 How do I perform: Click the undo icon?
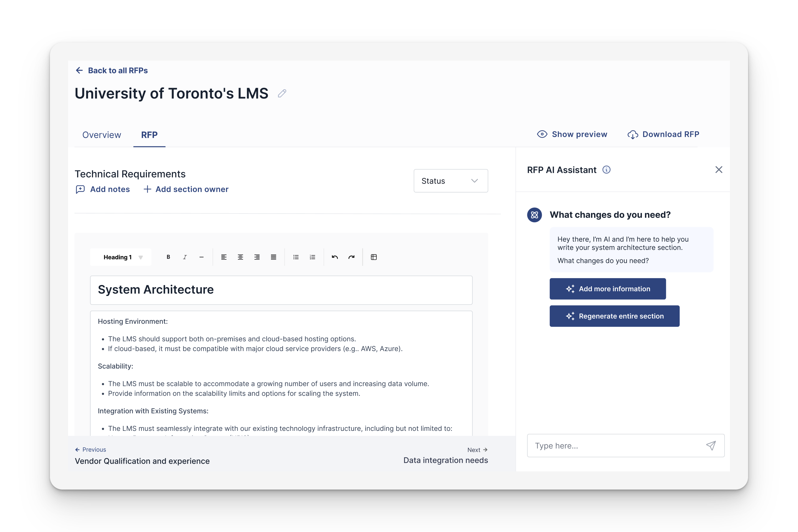[x=334, y=257]
